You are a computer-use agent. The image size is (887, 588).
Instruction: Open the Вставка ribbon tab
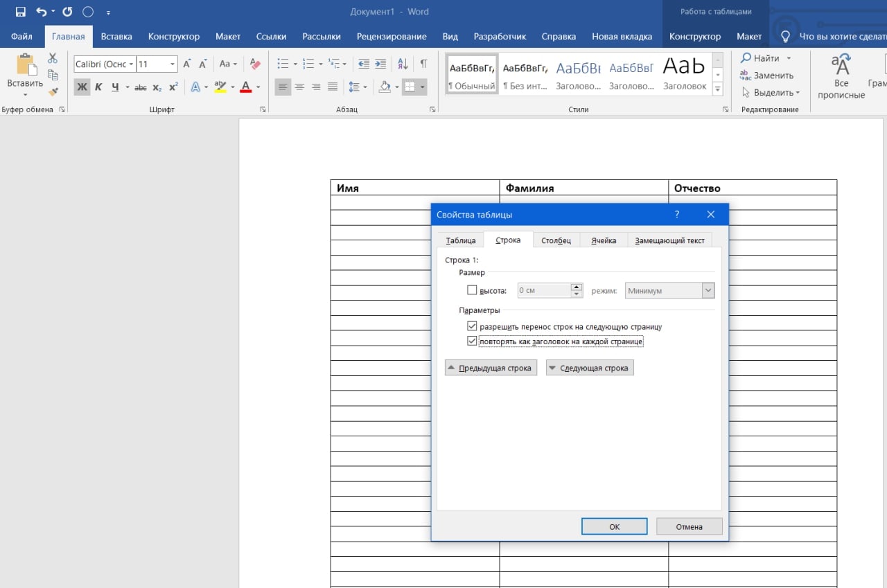point(116,36)
